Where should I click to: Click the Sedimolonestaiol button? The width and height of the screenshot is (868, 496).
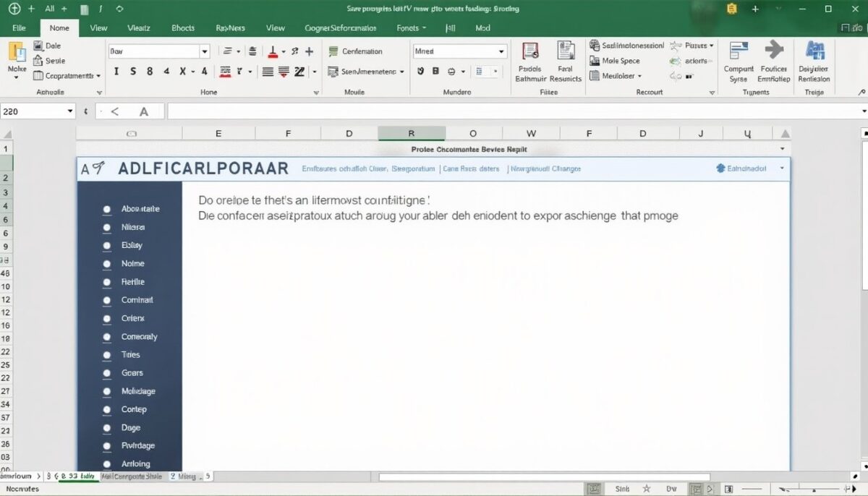pos(626,45)
